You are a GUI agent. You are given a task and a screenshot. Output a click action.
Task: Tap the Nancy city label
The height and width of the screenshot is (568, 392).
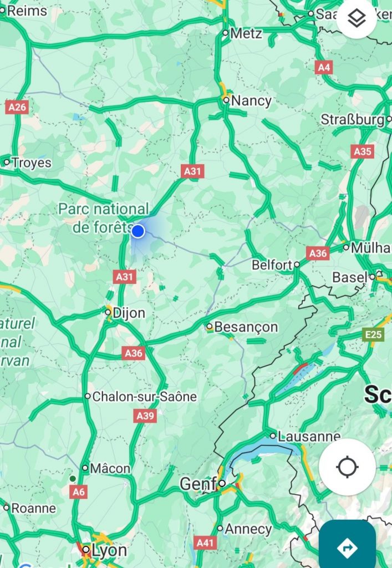point(251,100)
